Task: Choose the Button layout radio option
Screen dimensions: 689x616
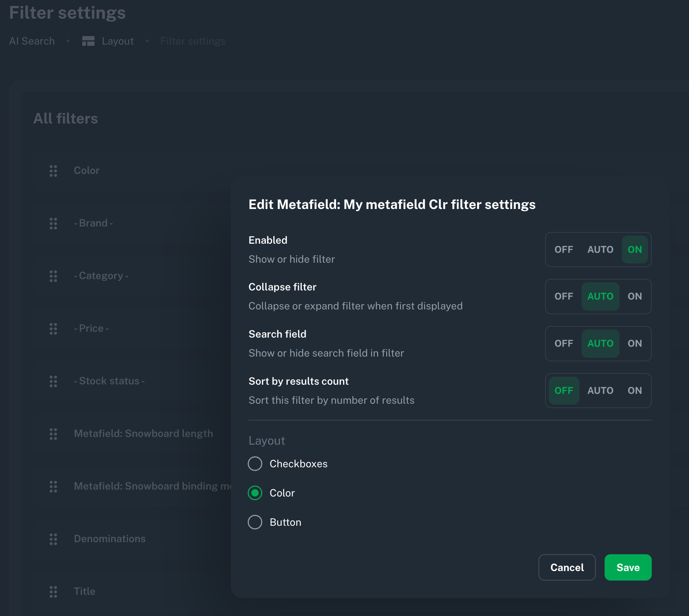Action: pyautogui.click(x=255, y=522)
